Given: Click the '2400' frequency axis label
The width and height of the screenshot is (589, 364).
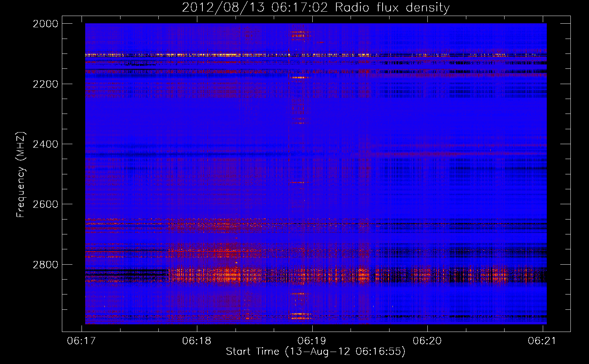Looking at the screenshot, I should pos(46,144).
